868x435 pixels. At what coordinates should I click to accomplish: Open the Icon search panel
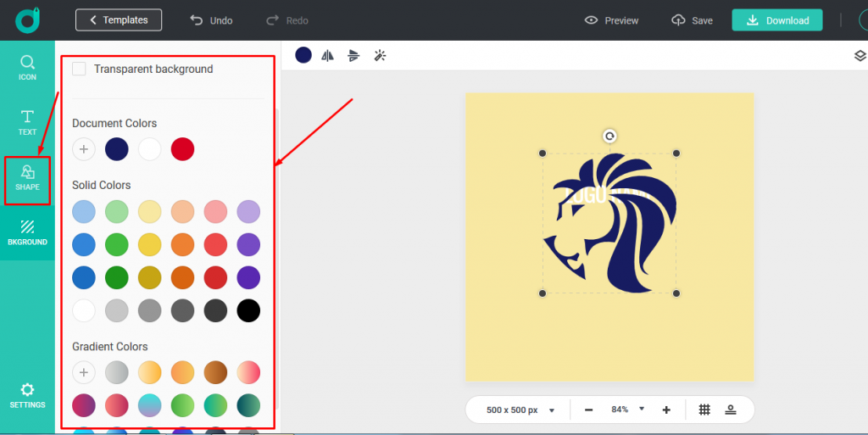tap(27, 68)
